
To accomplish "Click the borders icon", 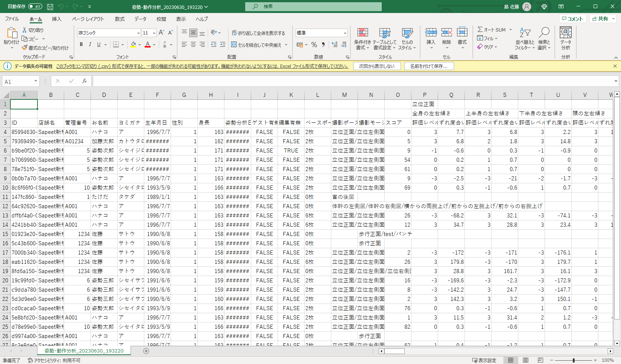I will coord(116,45).
